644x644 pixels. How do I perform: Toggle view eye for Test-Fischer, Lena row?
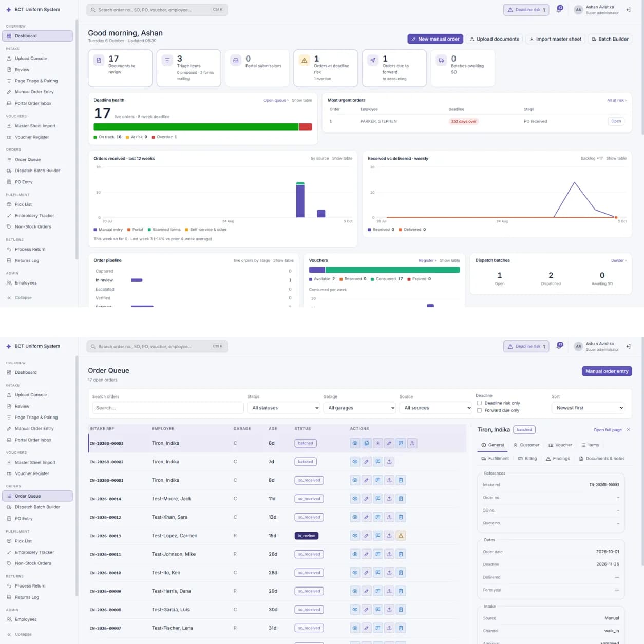[355, 628]
